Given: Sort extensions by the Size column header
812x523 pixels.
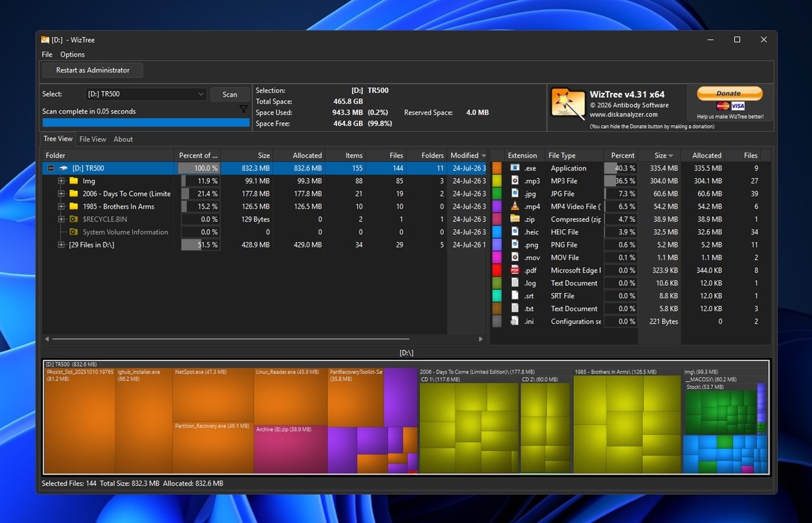Looking at the screenshot, I should click(659, 156).
